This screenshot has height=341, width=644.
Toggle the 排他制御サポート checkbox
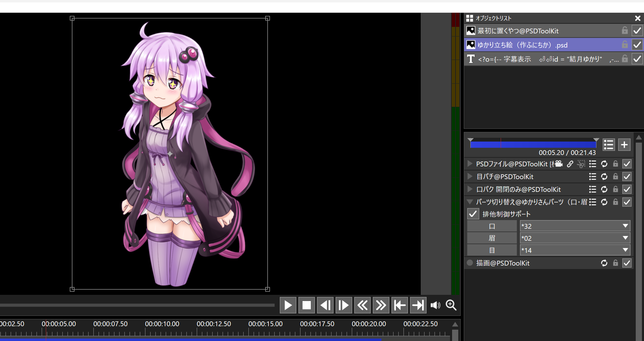473,214
